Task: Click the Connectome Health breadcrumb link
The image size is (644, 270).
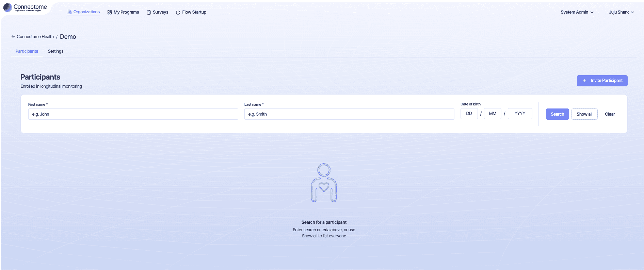Action: pos(35,37)
